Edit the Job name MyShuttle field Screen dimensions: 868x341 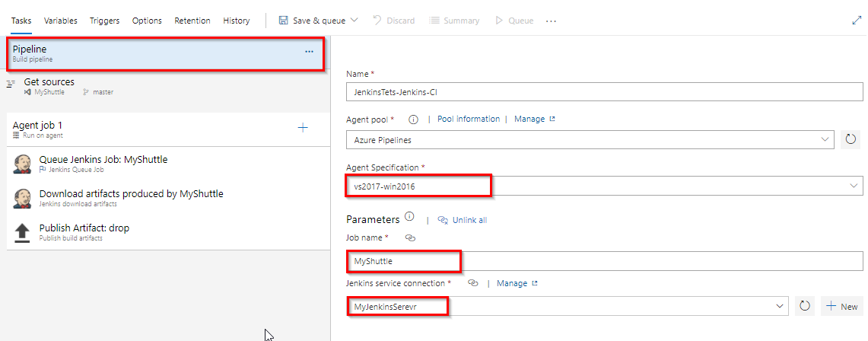604,261
